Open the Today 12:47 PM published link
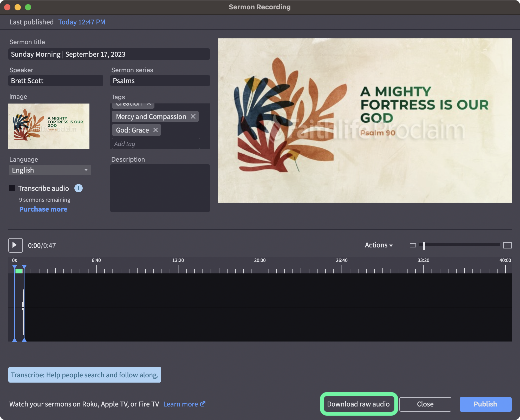520x420 pixels. click(x=82, y=22)
